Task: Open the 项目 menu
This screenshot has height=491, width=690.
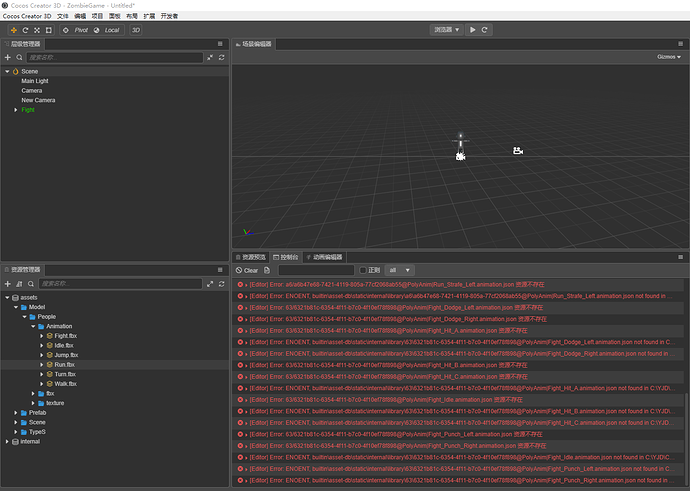Action: click(x=97, y=16)
